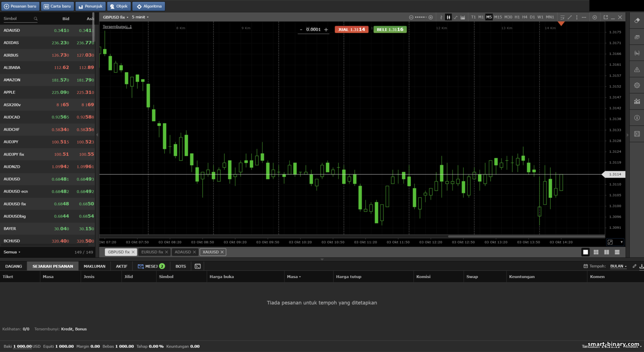Choose four-chart grid layout

tap(596, 252)
